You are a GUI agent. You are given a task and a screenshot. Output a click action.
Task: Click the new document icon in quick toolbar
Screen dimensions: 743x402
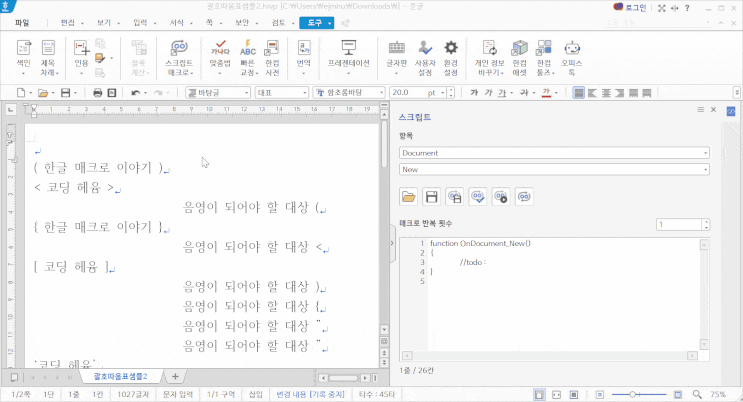point(21,92)
